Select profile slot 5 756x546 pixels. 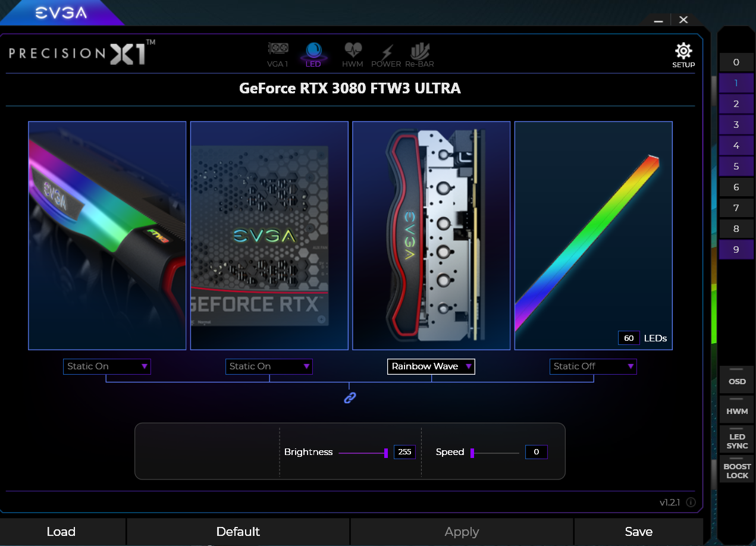tap(736, 167)
